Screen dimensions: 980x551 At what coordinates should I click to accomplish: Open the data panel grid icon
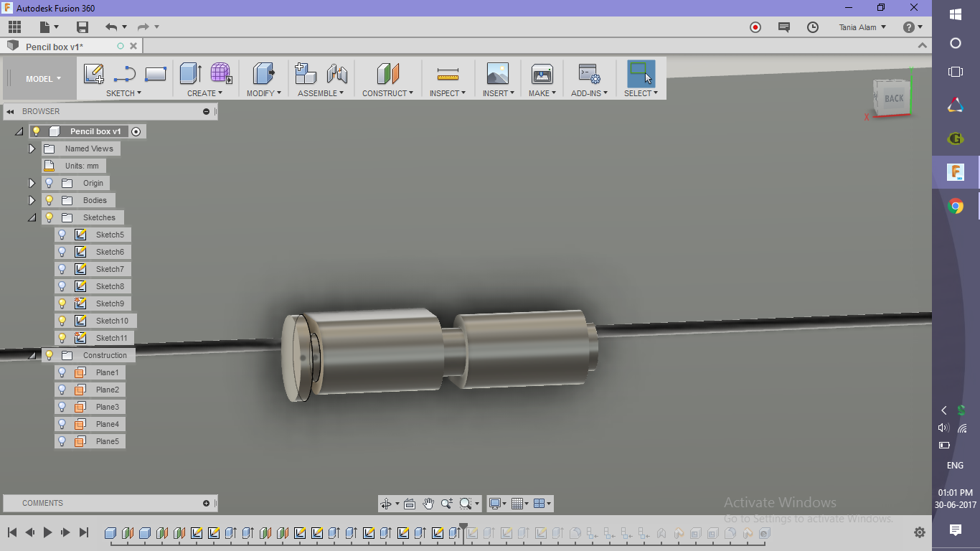14,27
